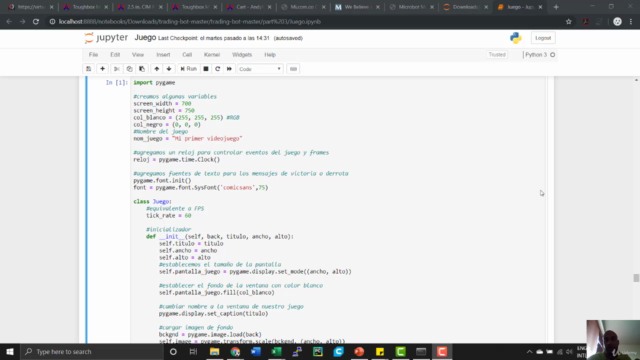
Task: Open the Windows Start menu
Action: [x=10, y=351]
